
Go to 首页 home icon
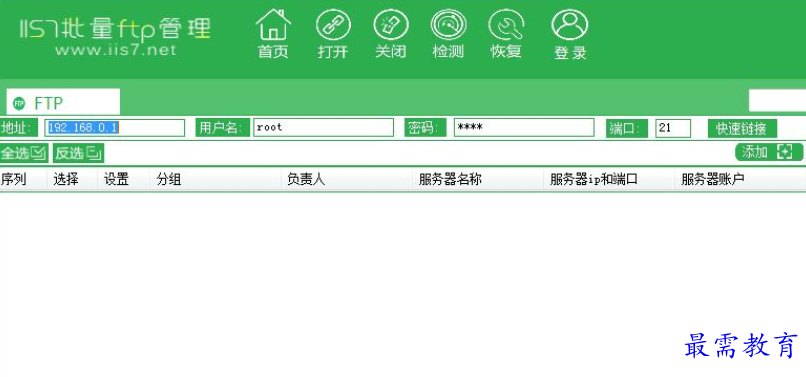click(x=273, y=33)
